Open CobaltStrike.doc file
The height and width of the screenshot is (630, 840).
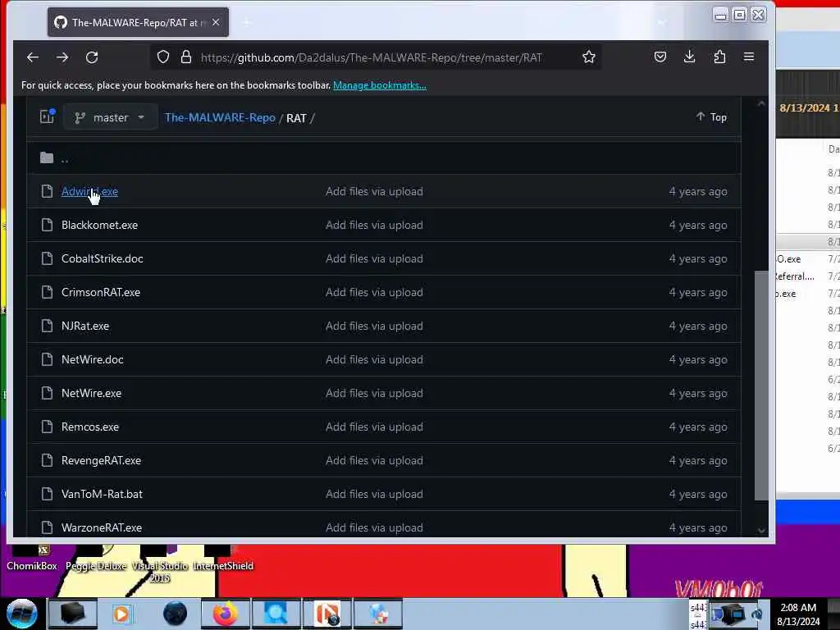point(103,258)
